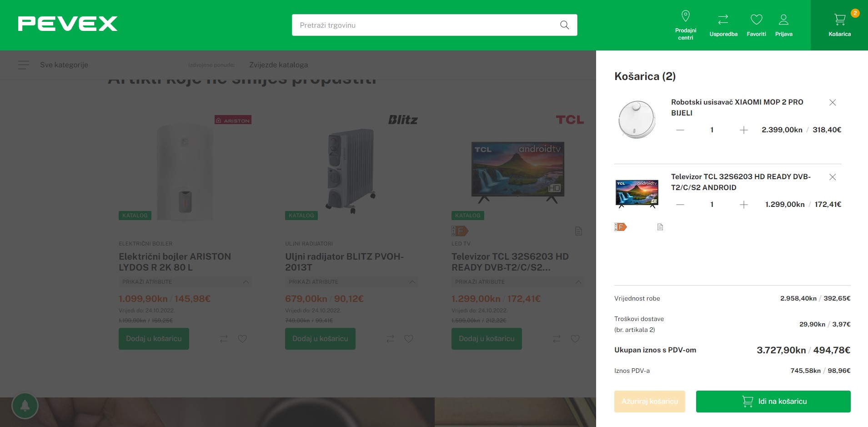
Task: Open Robotski usisavač XIAOMI MOP 2 PRO link
Action: click(x=737, y=108)
